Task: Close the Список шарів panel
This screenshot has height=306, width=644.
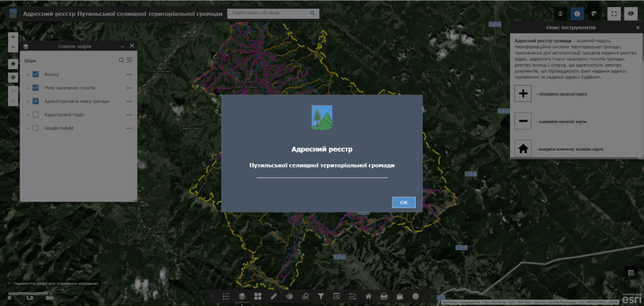Action: (x=132, y=46)
